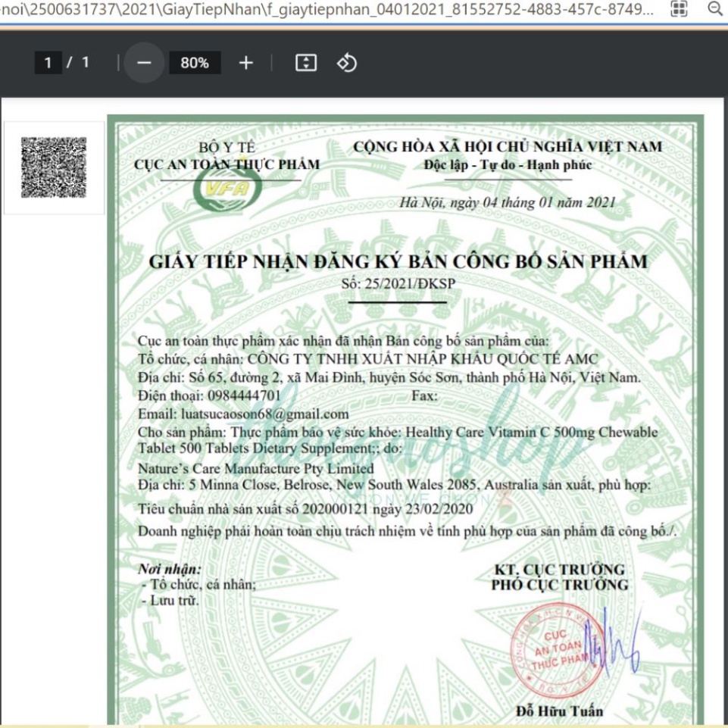The height and width of the screenshot is (728, 728).
Task: Click the 80% zoom level field
Action: click(x=195, y=63)
